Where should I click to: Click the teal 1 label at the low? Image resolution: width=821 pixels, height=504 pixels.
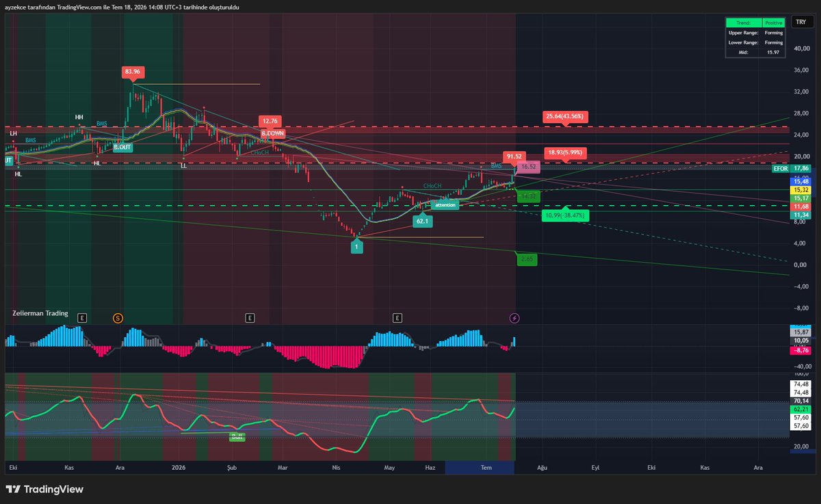(x=356, y=248)
